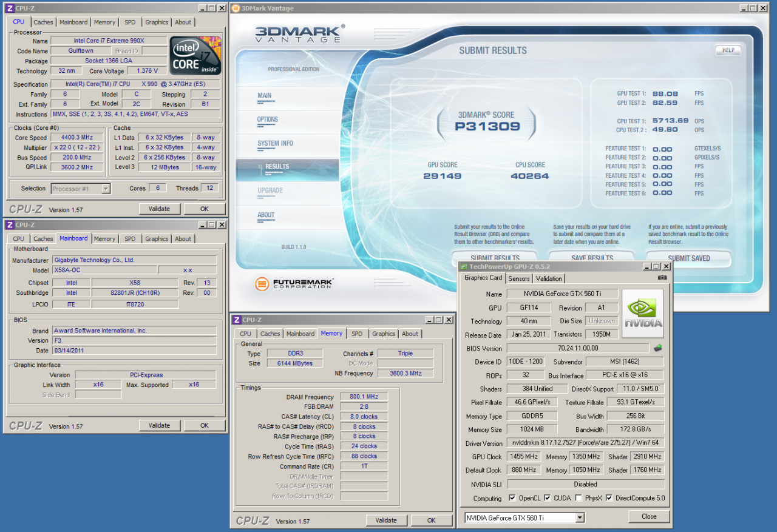Open the SPD tab in CPU-Z CPU window
The width and height of the screenshot is (777, 532).
130,22
